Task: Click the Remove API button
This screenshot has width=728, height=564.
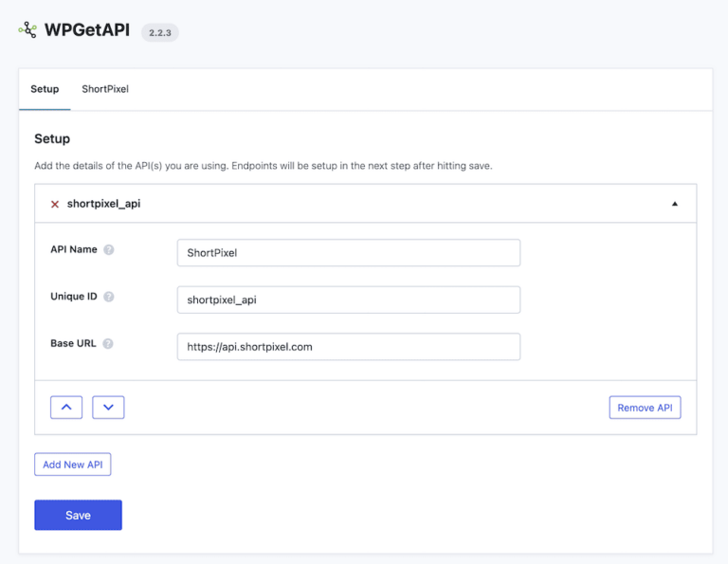Action: pos(645,407)
